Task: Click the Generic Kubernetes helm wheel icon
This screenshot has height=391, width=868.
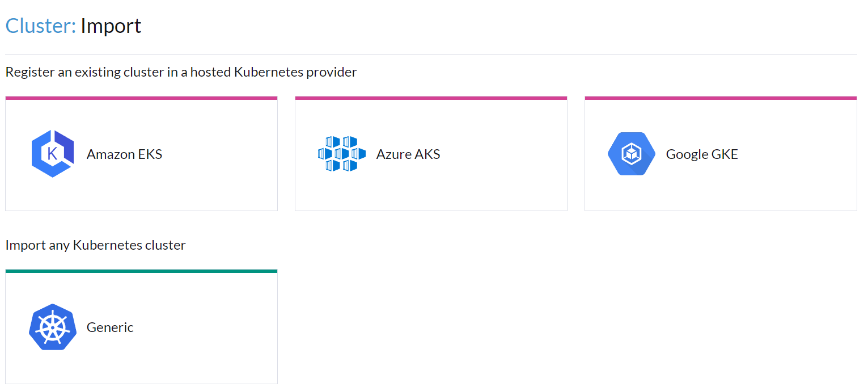Action: [53, 327]
